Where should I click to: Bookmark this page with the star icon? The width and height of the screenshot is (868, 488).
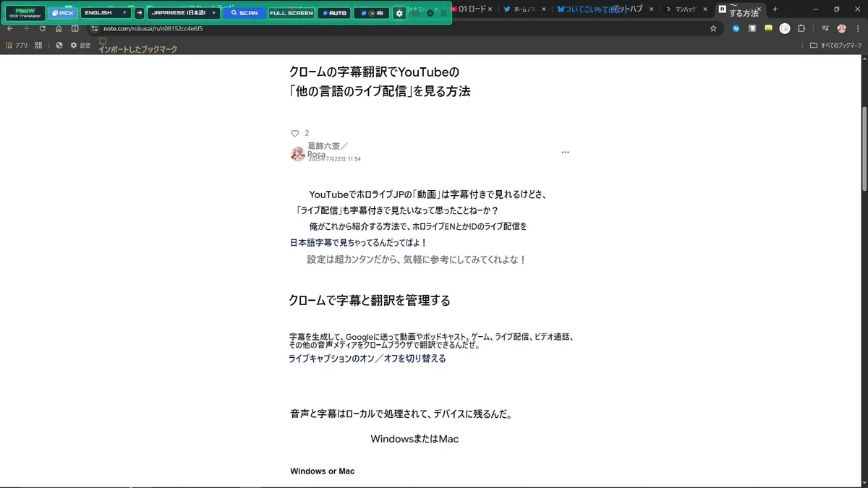click(x=713, y=29)
